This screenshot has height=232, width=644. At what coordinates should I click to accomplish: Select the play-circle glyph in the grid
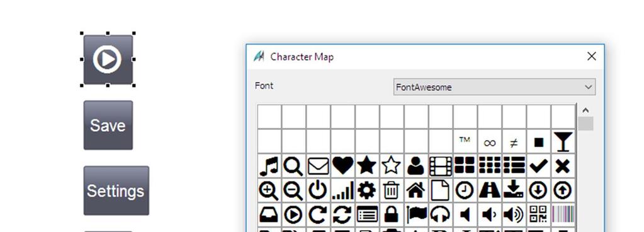pos(293,215)
